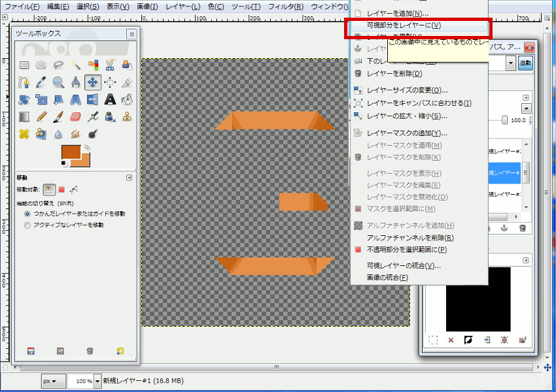Select the Text tool
This screenshot has height=392, width=556.
109,99
